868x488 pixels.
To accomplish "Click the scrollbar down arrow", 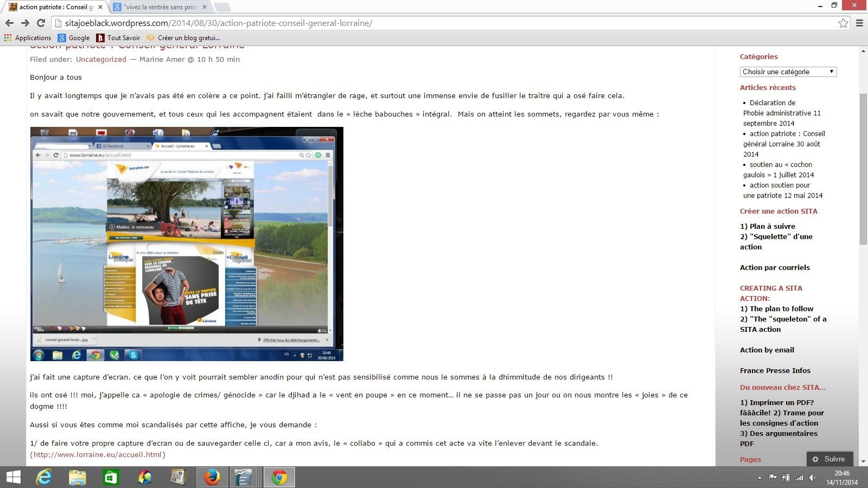I will (x=863, y=461).
